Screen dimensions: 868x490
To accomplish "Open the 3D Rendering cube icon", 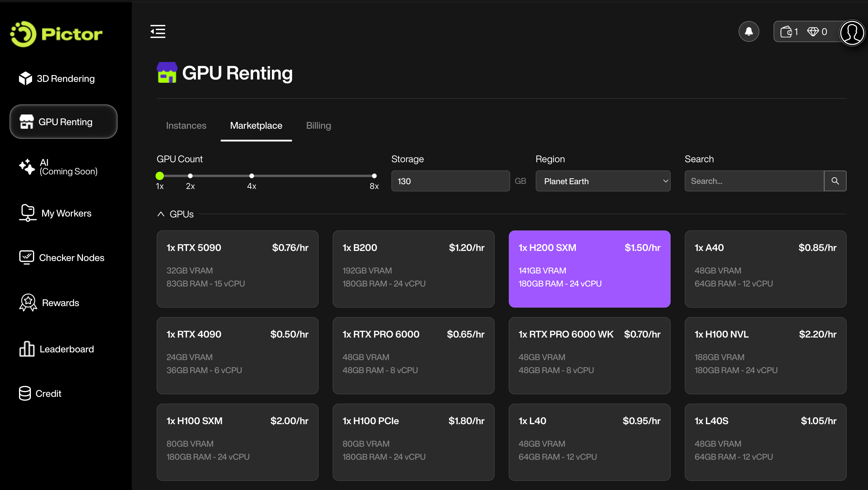I will click(25, 79).
